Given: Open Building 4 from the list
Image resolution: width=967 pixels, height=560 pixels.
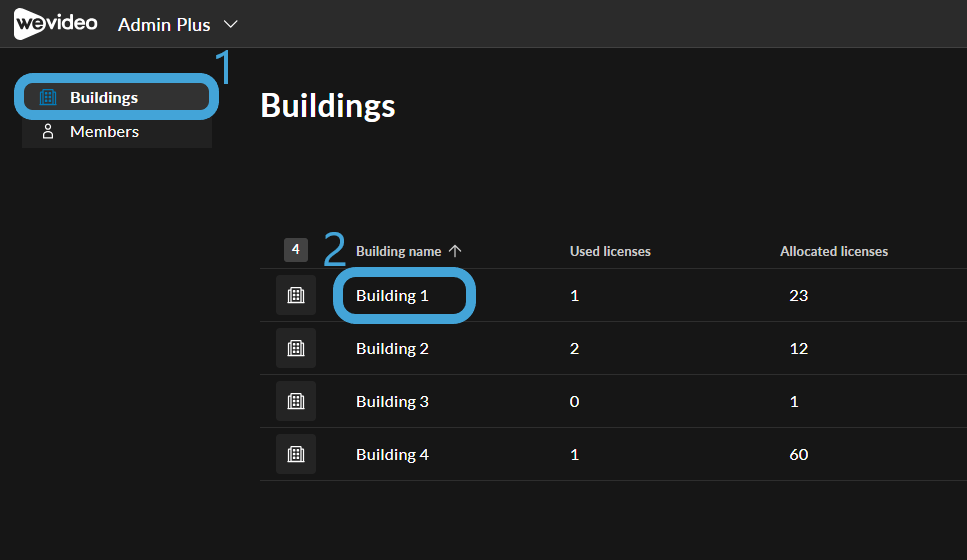Looking at the screenshot, I should tap(392, 455).
